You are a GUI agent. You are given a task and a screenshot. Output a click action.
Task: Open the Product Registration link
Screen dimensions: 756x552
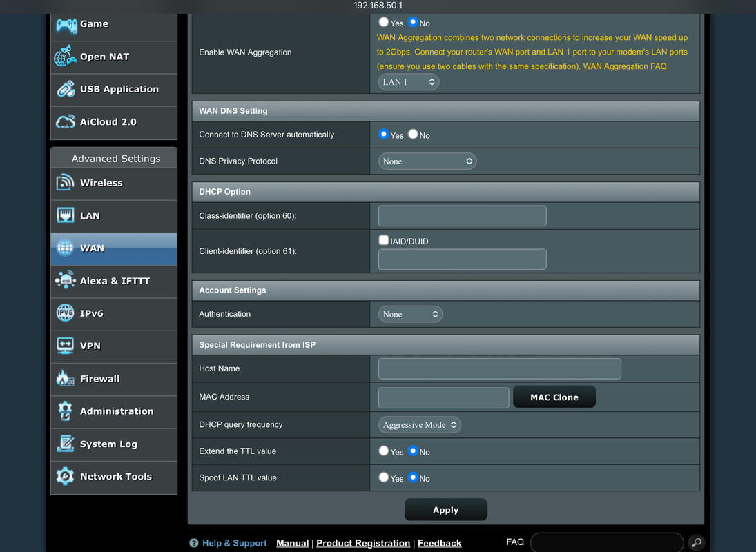(x=363, y=543)
